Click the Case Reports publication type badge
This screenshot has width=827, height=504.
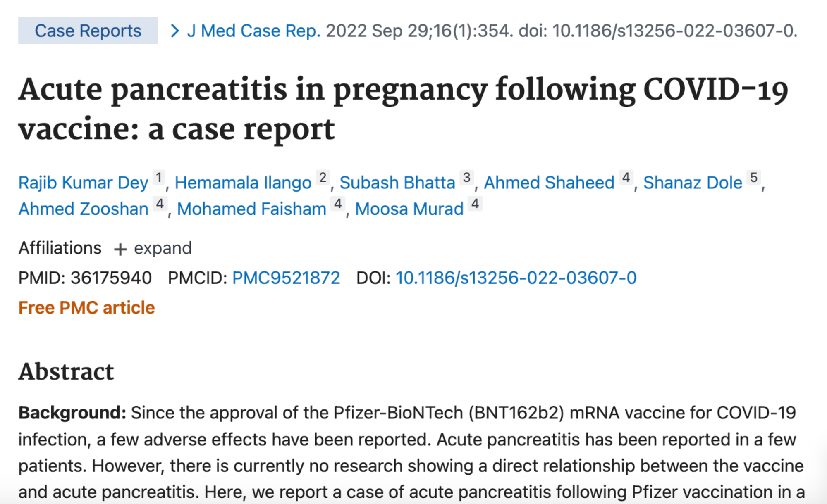[88, 31]
